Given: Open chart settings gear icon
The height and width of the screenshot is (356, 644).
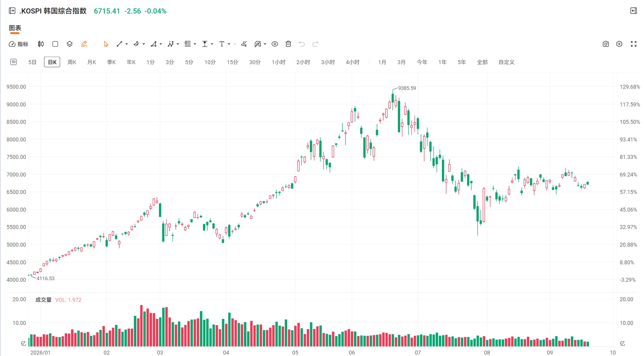Looking at the screenshot, I should pos(619,44).
